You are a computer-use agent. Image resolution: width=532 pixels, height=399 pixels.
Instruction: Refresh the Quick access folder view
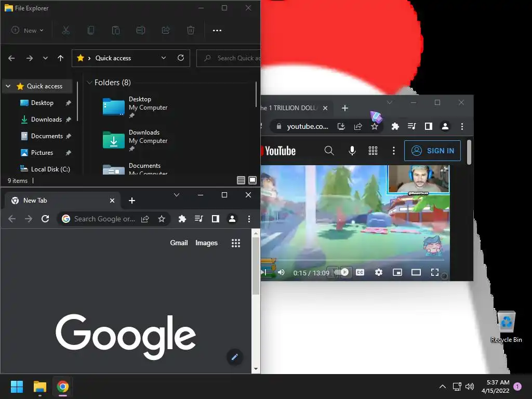click(181, 58)
